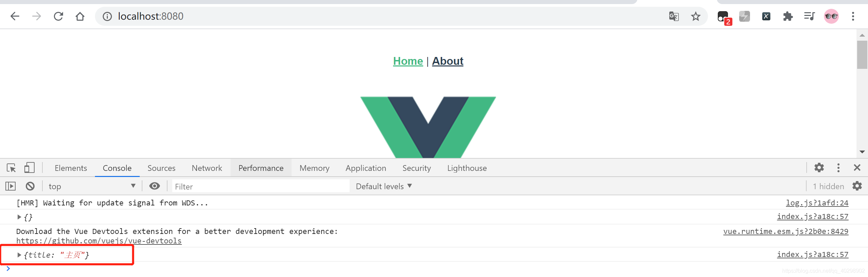Switch to the Console tab

117,168
